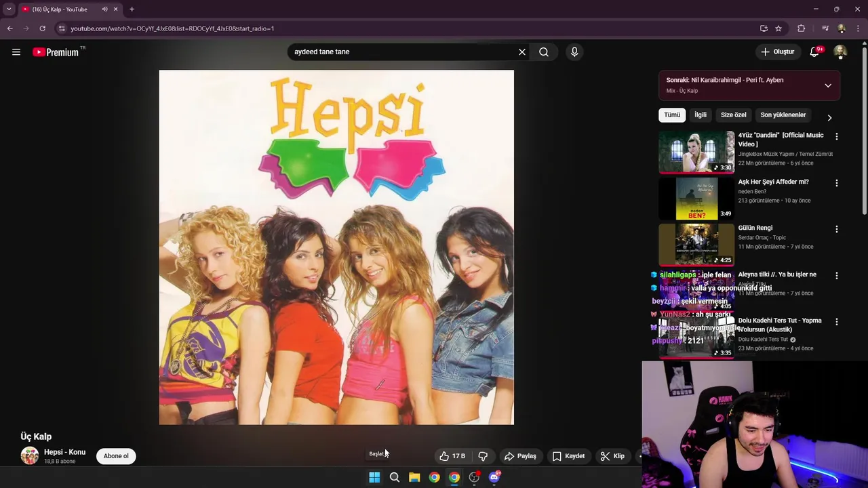868x488 pixels.
Task: Click Oluştur create button
Action: pos(777,52)
